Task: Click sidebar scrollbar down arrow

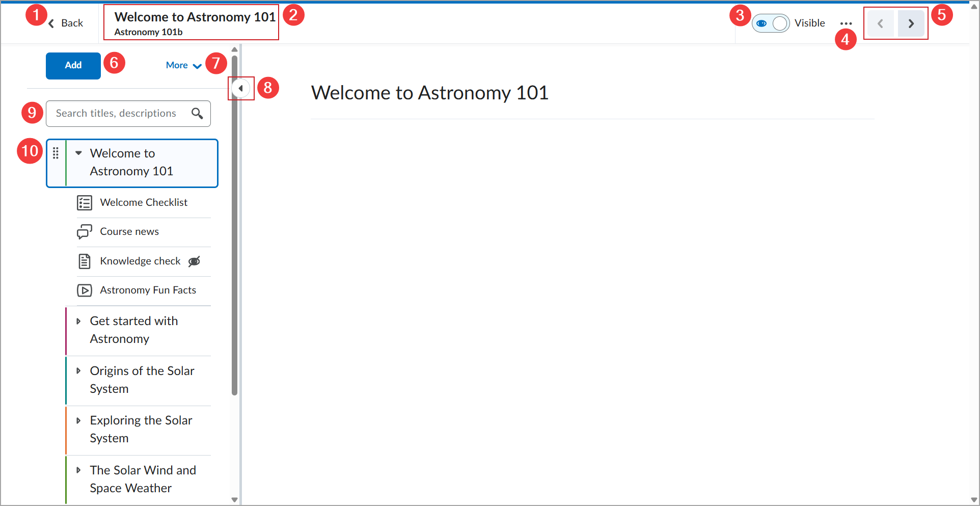Action: 234,500
